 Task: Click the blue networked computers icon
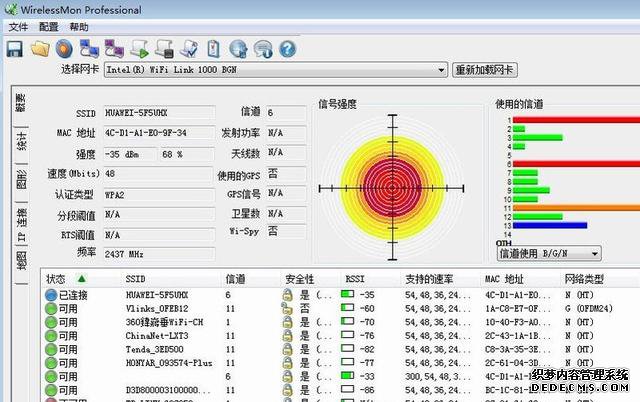coord(89,49)
